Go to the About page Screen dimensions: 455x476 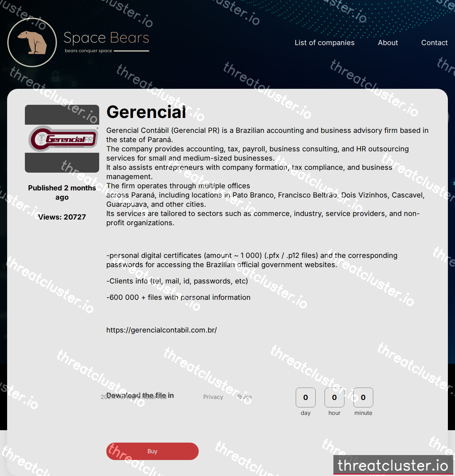[388, 43]
